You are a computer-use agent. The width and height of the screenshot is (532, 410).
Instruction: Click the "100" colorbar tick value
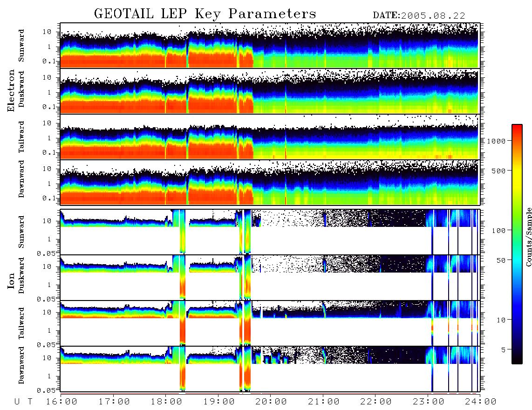pos(498,231)
